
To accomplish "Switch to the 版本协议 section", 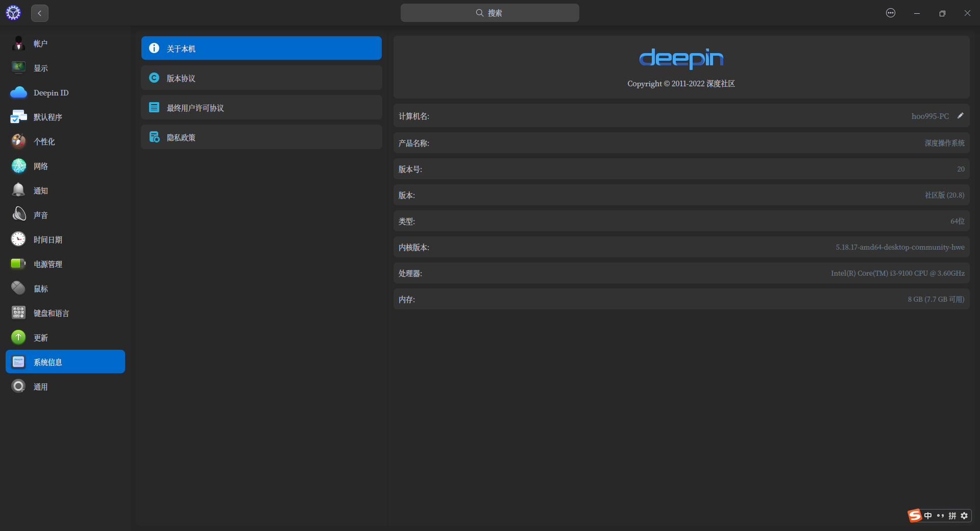I will tap(261, 78).
